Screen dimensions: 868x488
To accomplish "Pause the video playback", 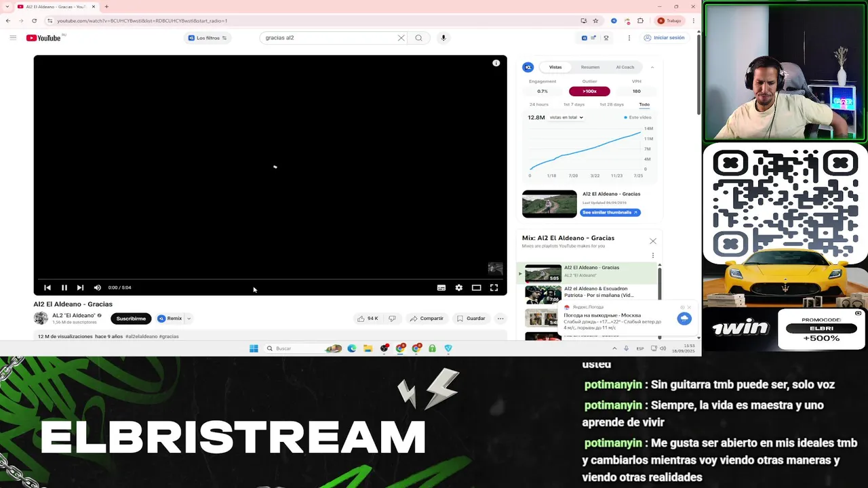I will (64, 287).
